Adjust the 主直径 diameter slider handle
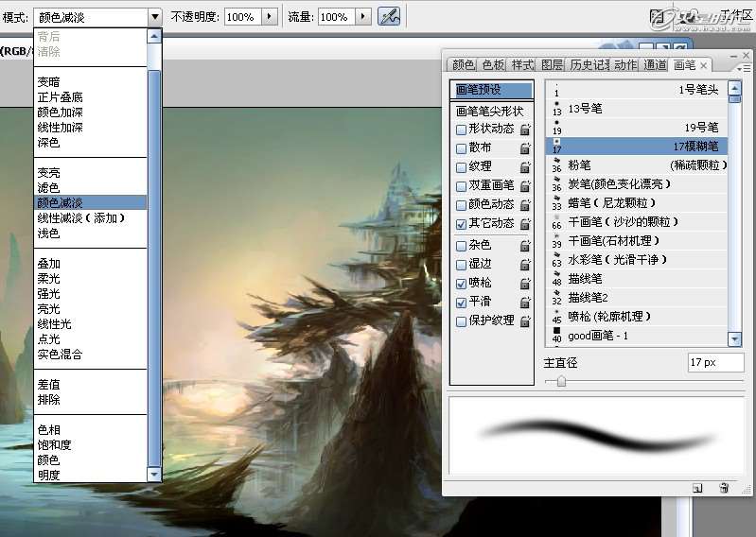Viewport: 756px width, 537px height. (x=561, y=381)
